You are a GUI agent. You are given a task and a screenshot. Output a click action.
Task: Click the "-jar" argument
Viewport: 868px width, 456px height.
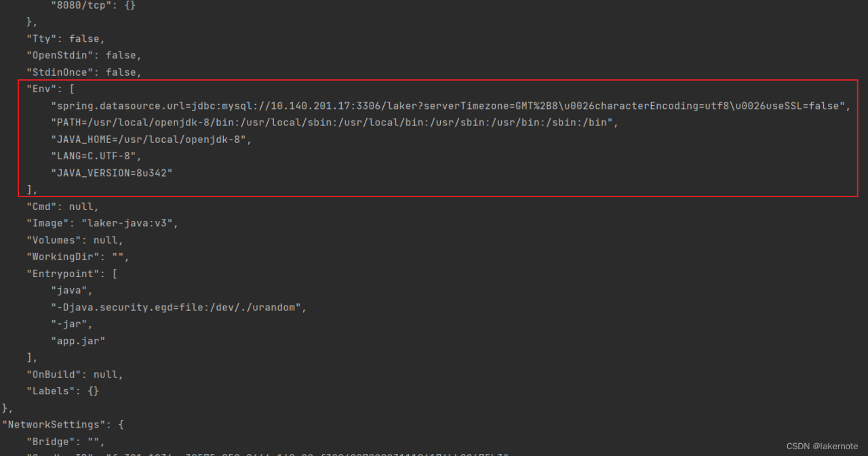point(71,324)
